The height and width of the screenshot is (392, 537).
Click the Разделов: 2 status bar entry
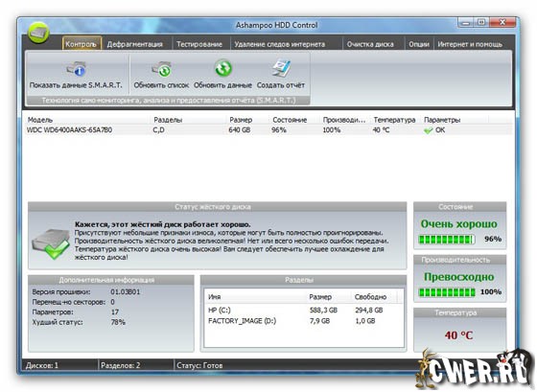[121, 365]
